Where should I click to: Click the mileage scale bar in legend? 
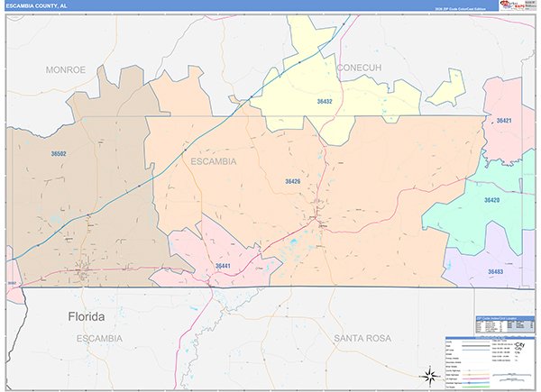tap(511, 375)
